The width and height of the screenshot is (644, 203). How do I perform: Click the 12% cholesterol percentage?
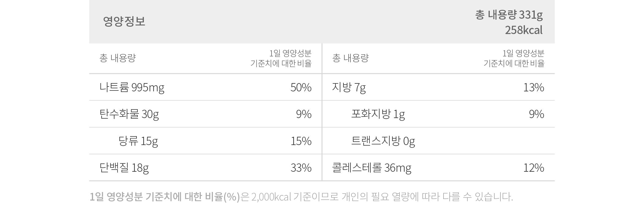coord(534,168)
